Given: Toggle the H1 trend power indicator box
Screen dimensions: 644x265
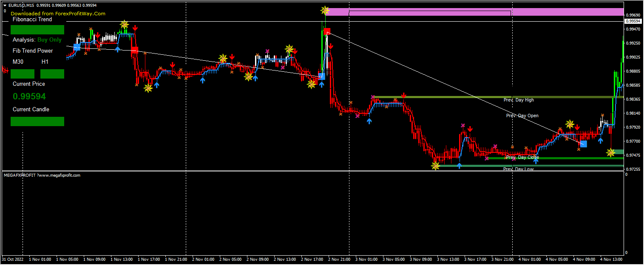Looking at the screenshot, I should tap(52, 73).
